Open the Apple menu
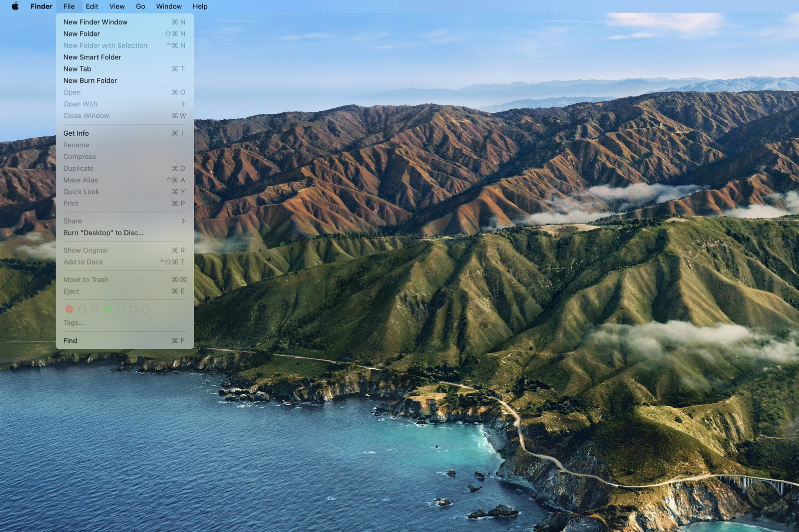The image size is (799, 532). [x=14, y=6]
